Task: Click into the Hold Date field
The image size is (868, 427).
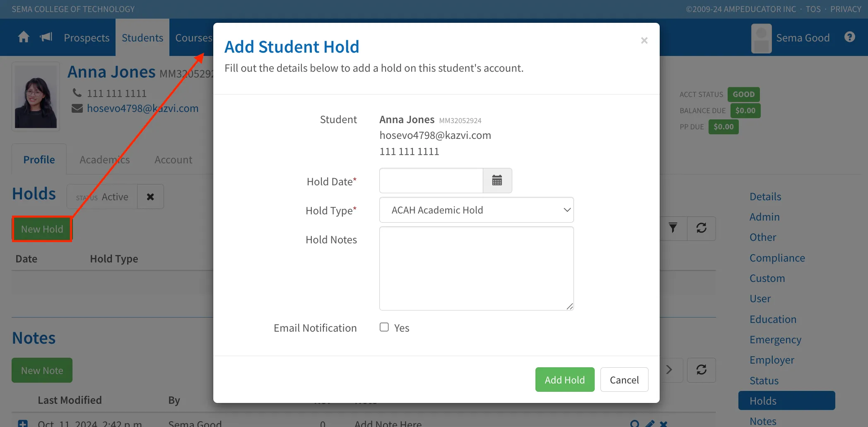Action: point(432,180)
